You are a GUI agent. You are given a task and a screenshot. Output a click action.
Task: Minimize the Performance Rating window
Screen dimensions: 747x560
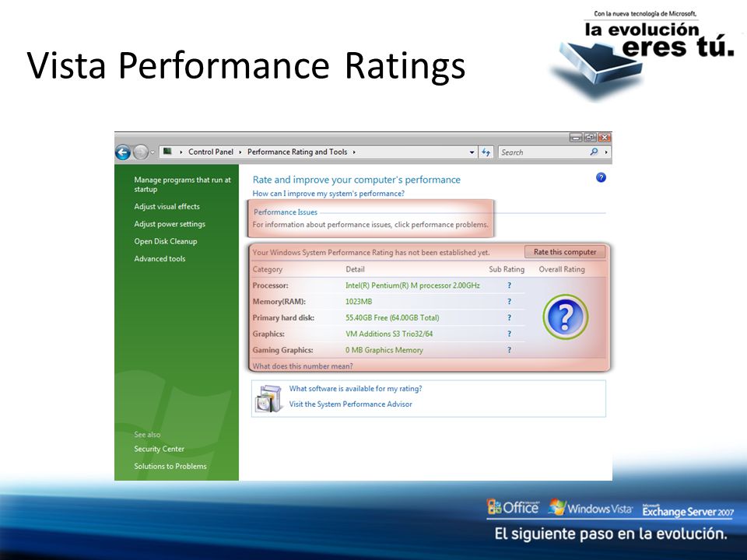click(x=576, y=138)
